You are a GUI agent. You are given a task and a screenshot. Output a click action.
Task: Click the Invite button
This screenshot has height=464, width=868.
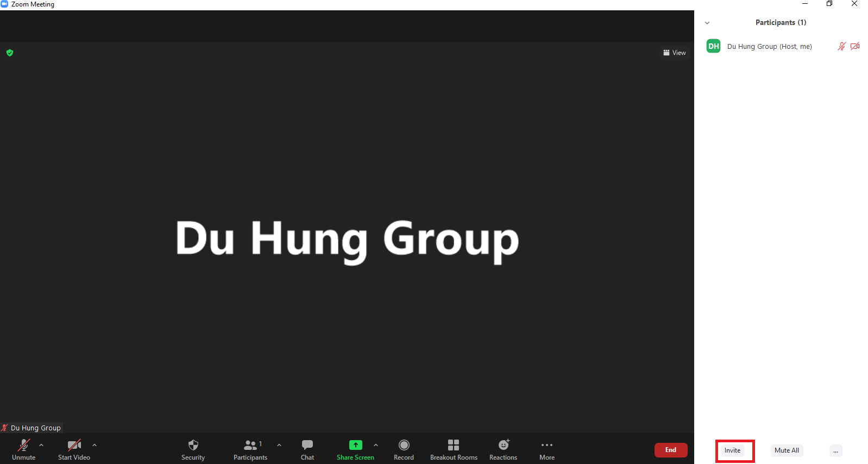(732, 450)
